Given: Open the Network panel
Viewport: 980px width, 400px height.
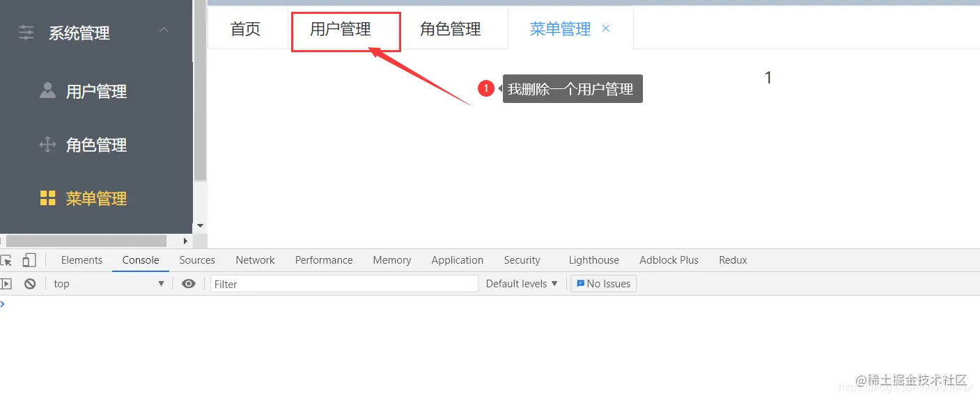Looking at the screenshot, I should tap(255, 260).
